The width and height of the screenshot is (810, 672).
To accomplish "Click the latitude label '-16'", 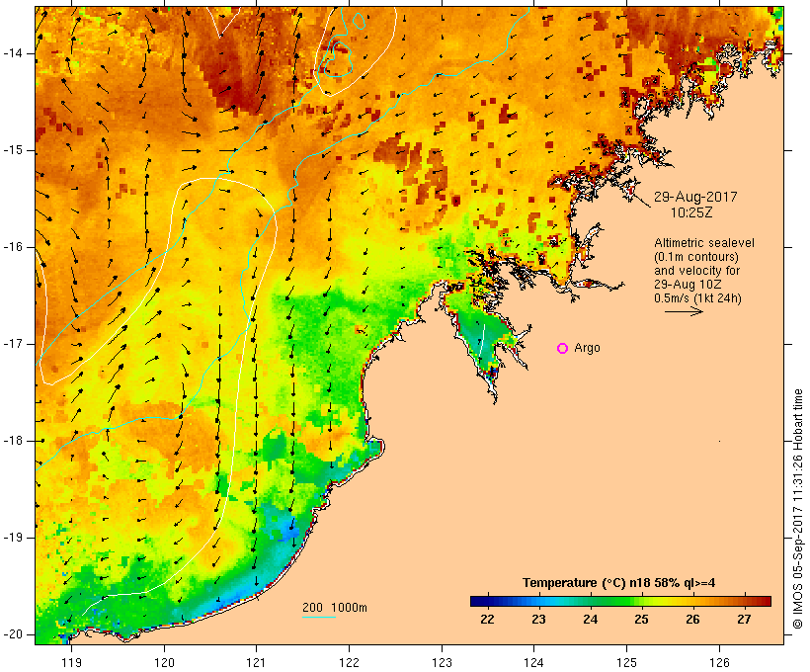I will [13, 247].
